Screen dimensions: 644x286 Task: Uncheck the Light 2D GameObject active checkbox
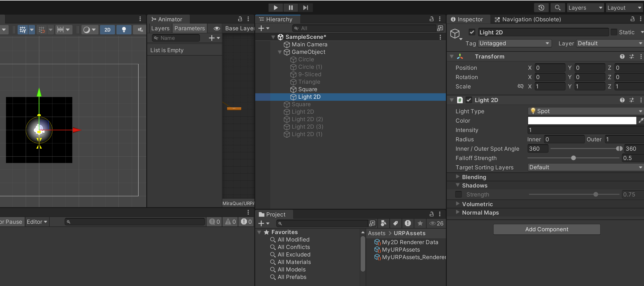click(x=472, y=32)
